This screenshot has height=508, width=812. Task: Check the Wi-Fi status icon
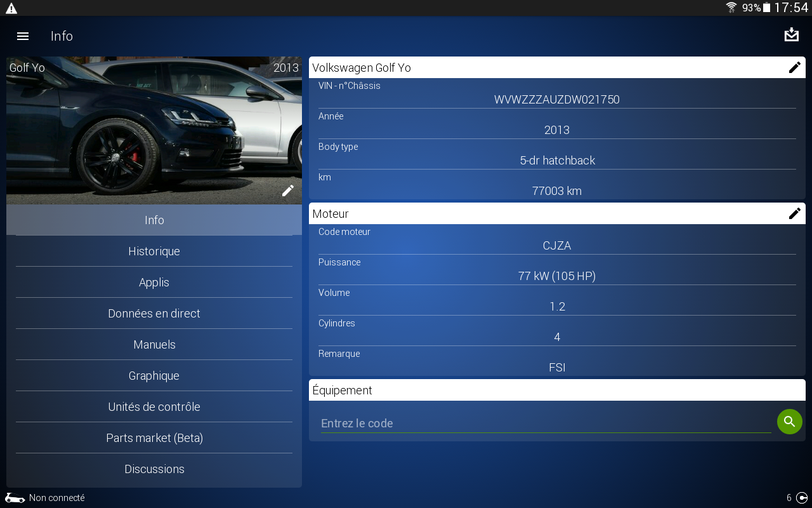731,8
